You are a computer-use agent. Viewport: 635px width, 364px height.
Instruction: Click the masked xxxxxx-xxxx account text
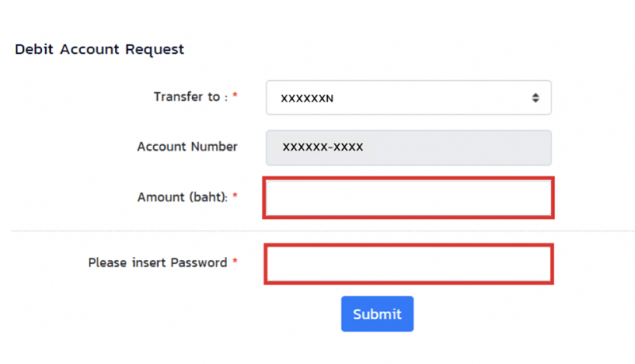(x=323, y=148)
